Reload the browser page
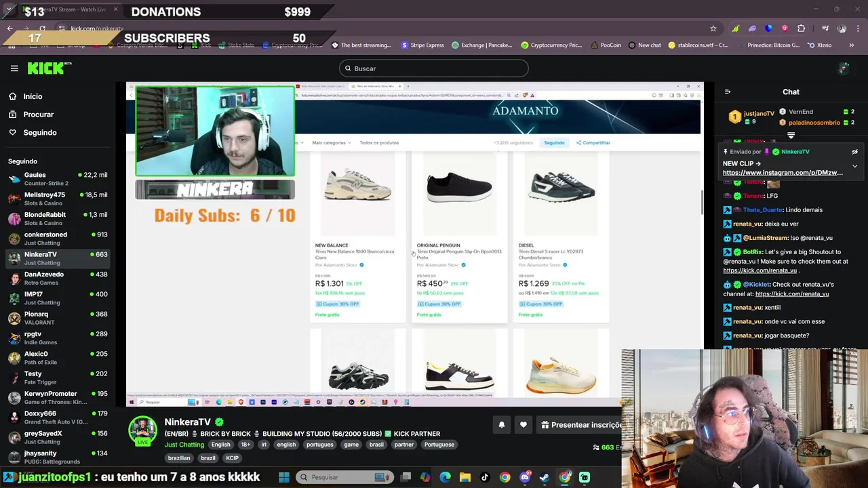The image size is (868, 488). (42, 28)
